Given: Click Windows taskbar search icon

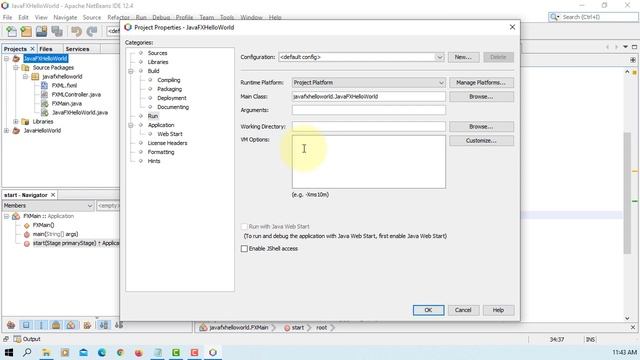Looking at the screenshot, I should coord(27,352).
